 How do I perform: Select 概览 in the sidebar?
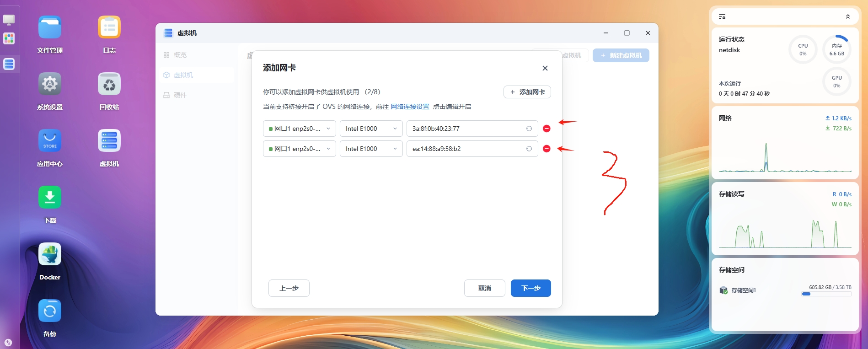pos(180,55)
